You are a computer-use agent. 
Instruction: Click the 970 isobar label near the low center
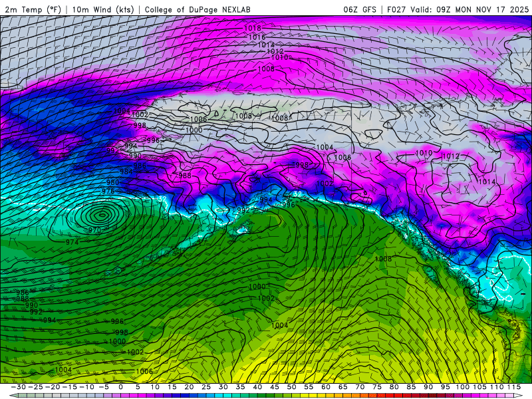[94, 230]
